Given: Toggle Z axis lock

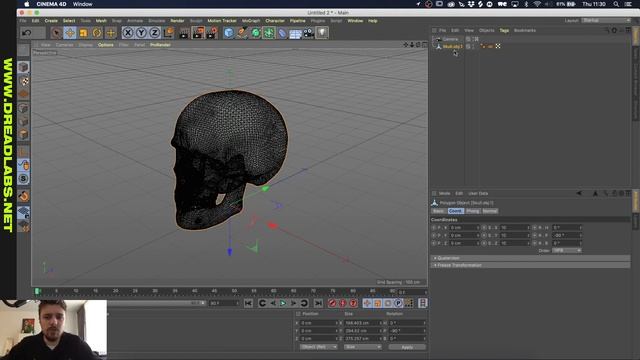Looking at the screenshot, I should [x=155, y=33].
